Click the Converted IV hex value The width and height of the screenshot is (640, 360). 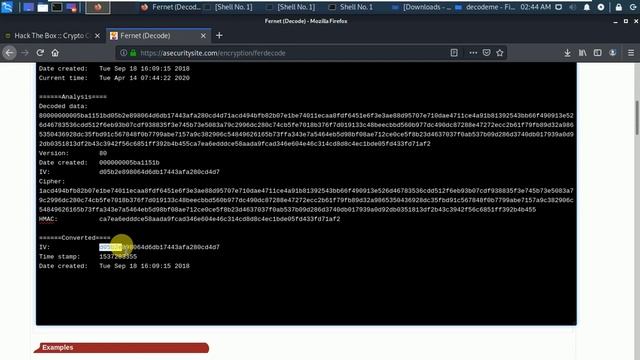pyautogui.click(x=159, y=247)
